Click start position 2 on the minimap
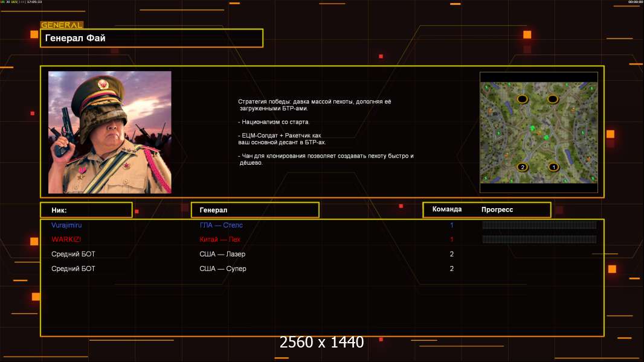The height and width of the screenshot is (362, 644). point(523,167)
